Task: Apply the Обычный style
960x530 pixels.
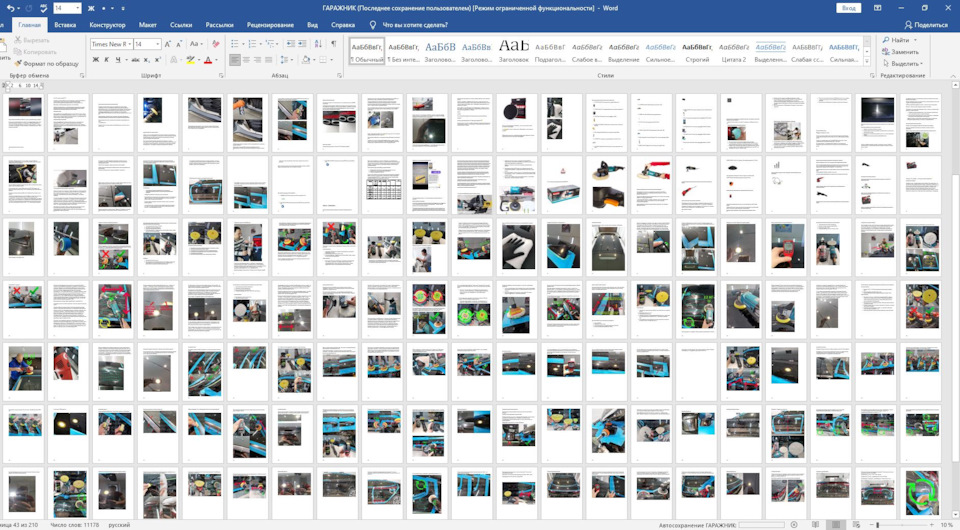Action: click(x=367, y=51)
